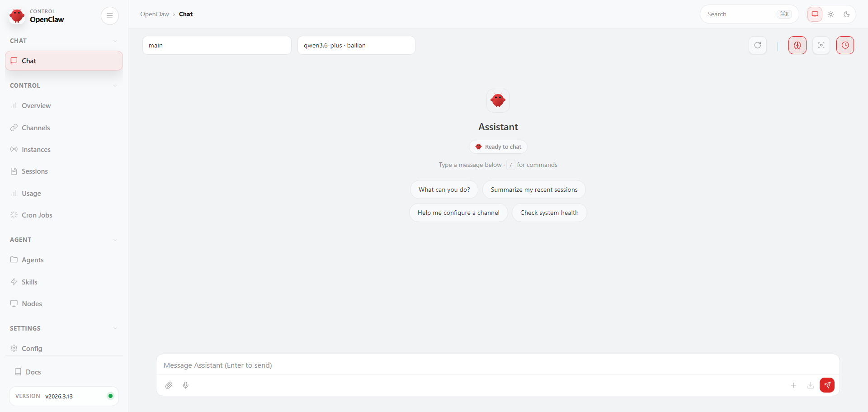Send message with red paper-plane button
This screenshot has width=868, height=412.
(827, 385)
